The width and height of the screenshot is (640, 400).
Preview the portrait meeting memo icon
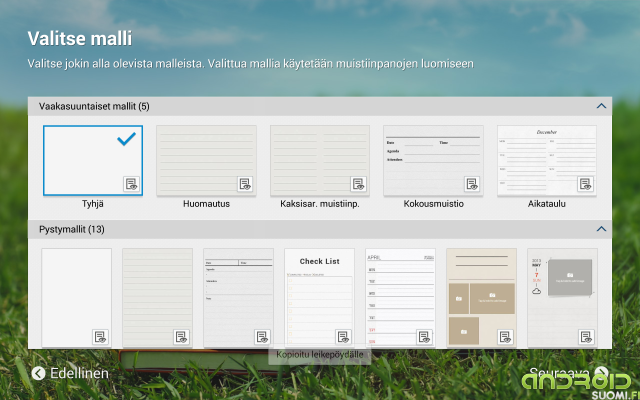click(x=262, y=337)
